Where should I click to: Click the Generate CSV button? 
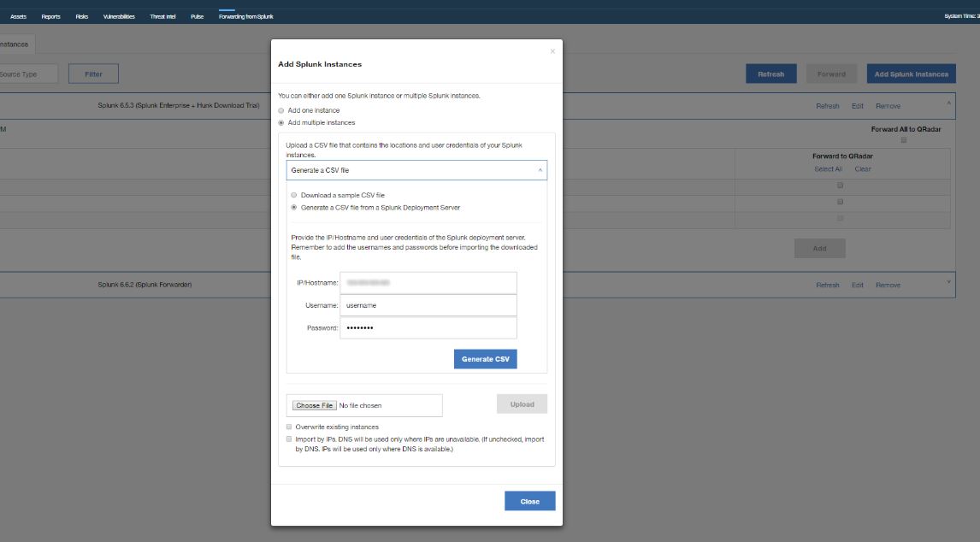point(484,358)
